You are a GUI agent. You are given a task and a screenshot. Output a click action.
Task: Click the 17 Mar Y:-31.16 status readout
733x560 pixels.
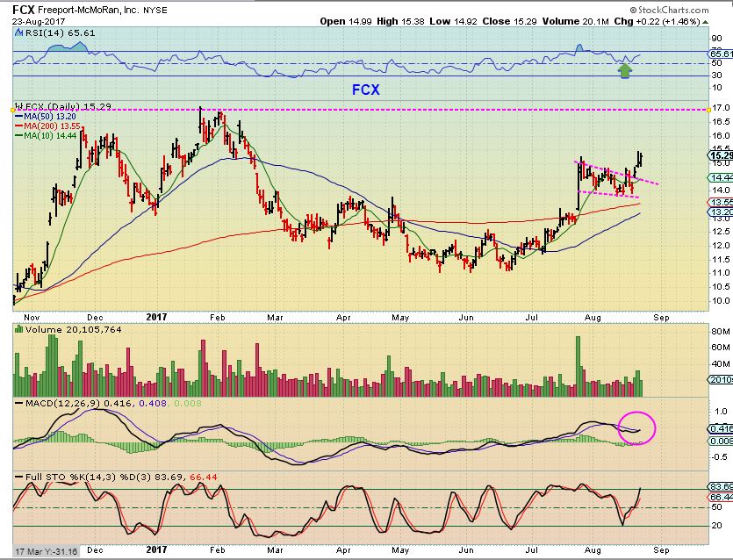tap(46, 551)
